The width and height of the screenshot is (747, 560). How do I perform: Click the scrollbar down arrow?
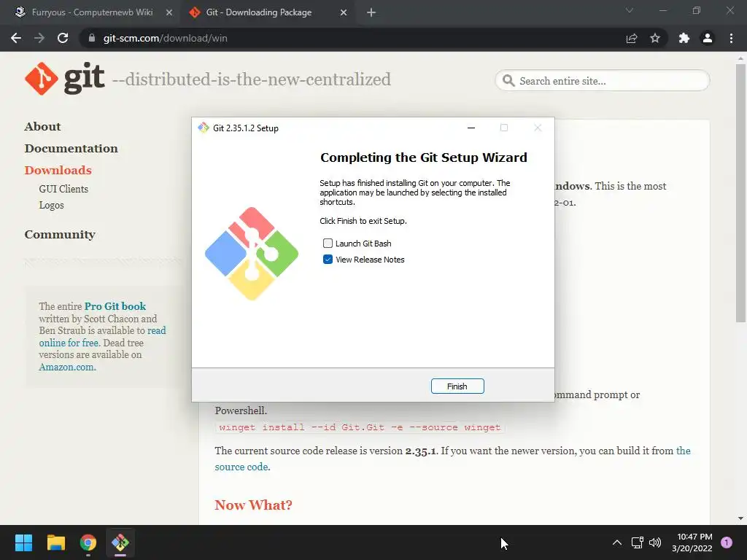coord(740,518)
